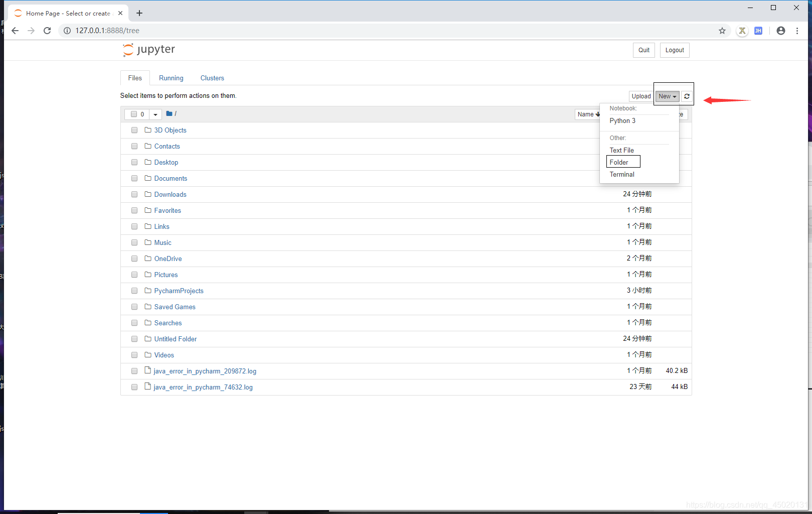The image size is (812, 514).
Task: Check the Saved Games checkbox
Action: (134, 307)
